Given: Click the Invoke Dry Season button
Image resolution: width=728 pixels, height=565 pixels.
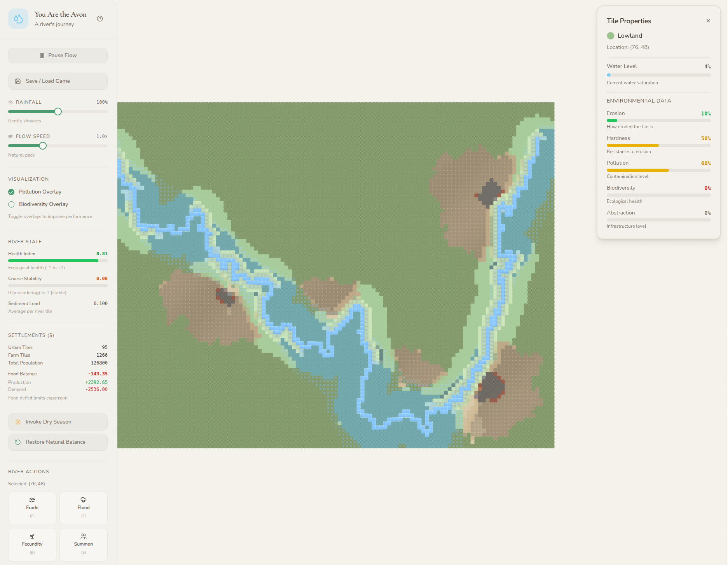Looking at the screenshot, I should point(58,422).
